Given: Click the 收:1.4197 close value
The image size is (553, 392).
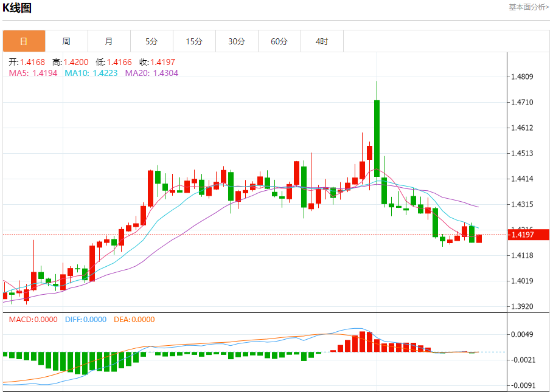Looking at the screenshot, I should point(158,63).
